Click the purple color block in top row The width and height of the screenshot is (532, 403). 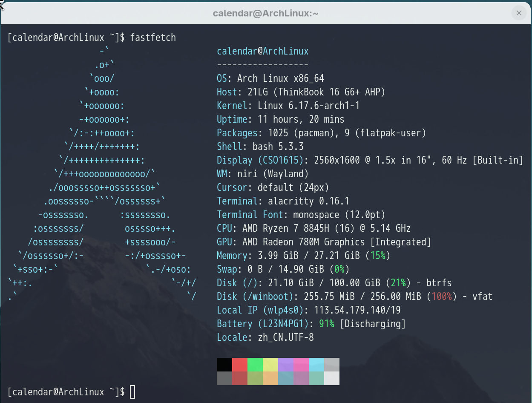tap(286, 365)
